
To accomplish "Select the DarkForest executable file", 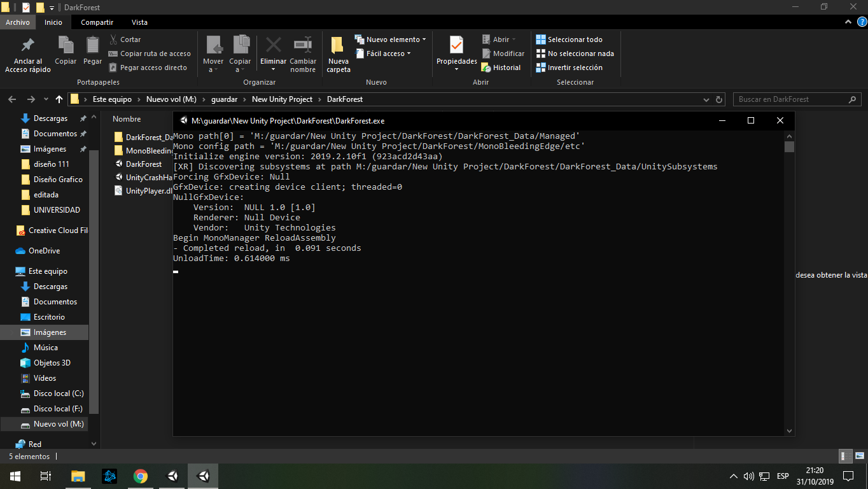I will (143, 164).
